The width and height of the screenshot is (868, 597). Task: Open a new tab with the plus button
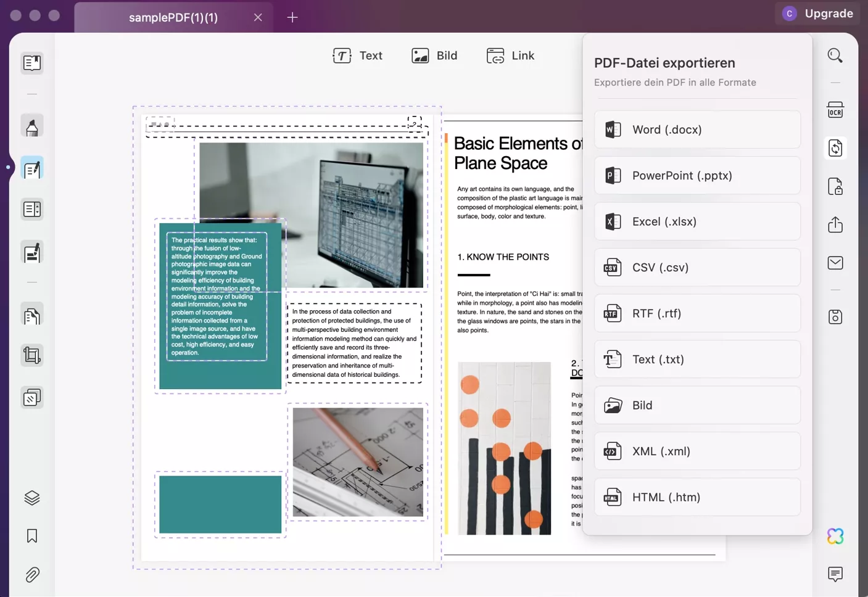point(292,17)
